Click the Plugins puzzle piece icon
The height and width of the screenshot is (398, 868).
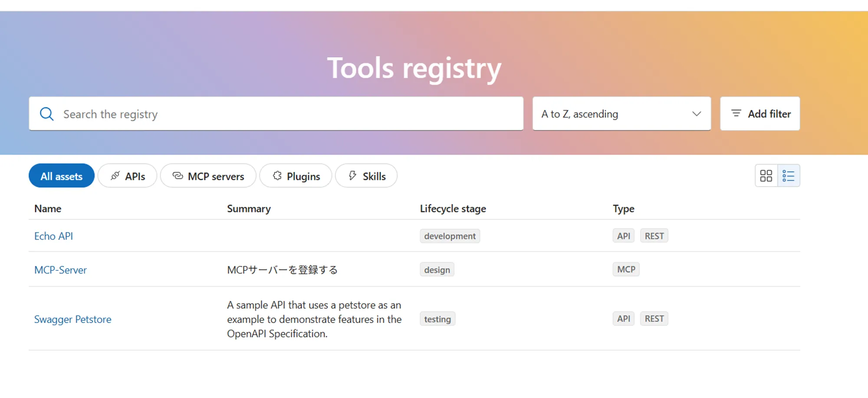(x=277, y=176)
